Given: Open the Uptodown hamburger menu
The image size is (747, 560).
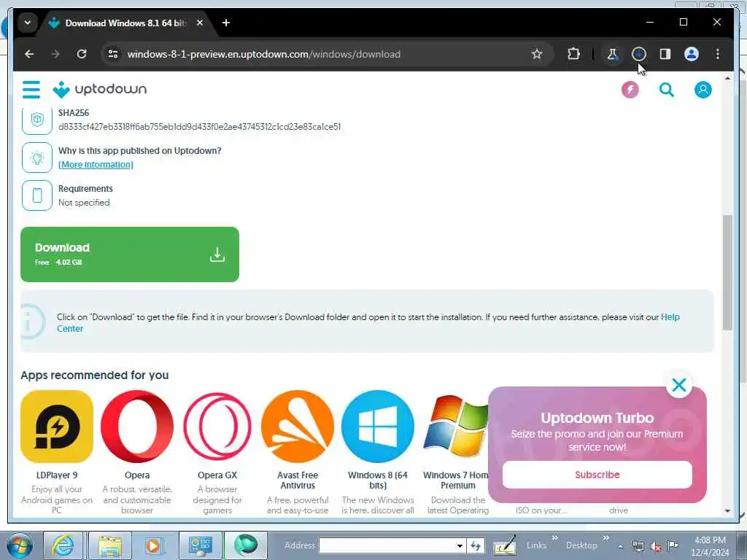Looking at the screenshot, I should [x=31, y=89].
